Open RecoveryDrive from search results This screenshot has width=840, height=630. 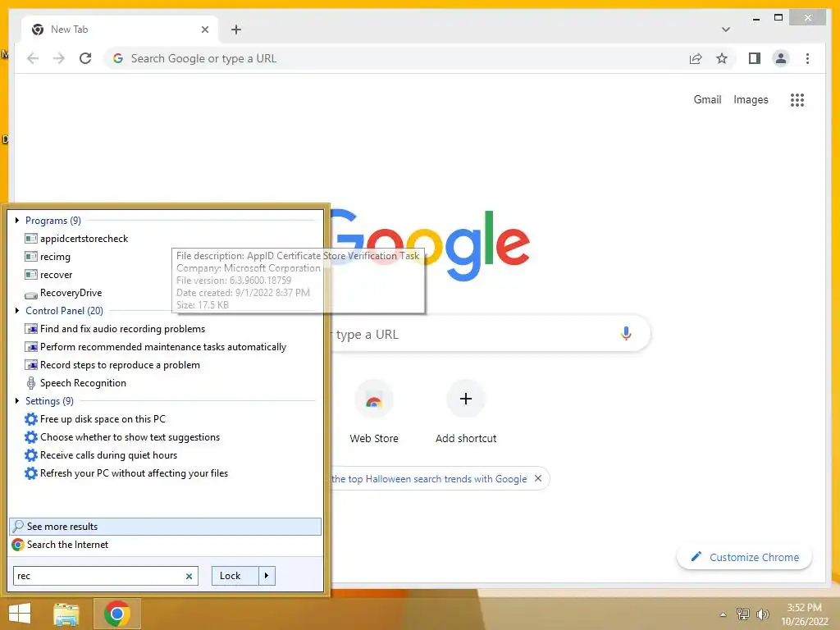pyautogui.click(x=63, y=293)
